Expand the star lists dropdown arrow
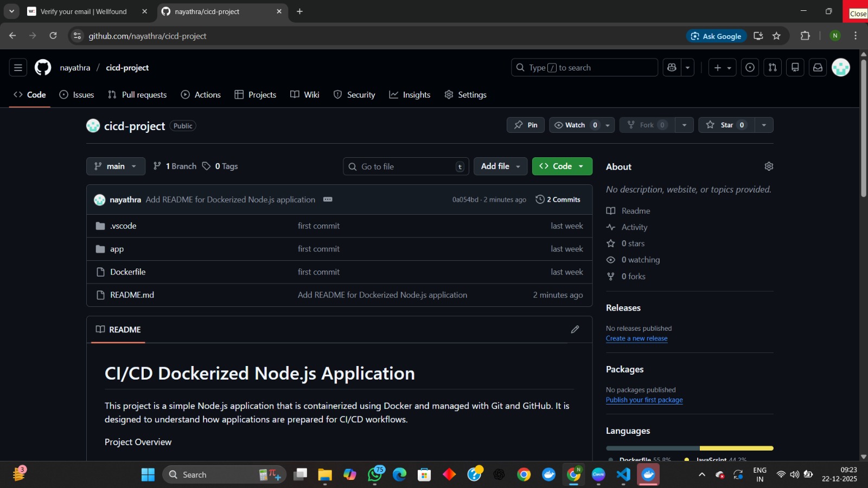Screen dimensions: 868x488 [764, 125]
